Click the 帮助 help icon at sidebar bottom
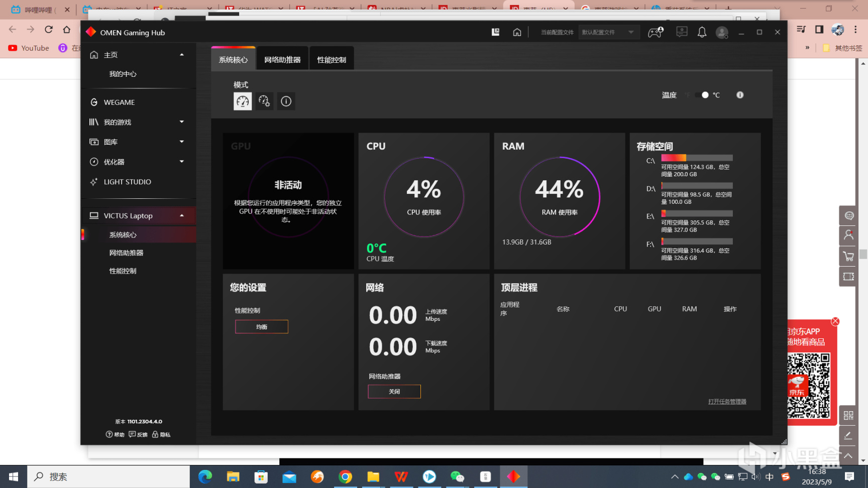The height and width of the screenshot is (488, 868). pyautogui.click(x=109, y=434)
